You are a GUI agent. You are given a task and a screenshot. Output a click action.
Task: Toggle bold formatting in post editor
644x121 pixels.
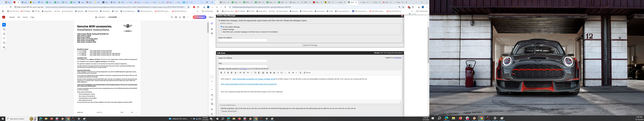click(221, 73)
